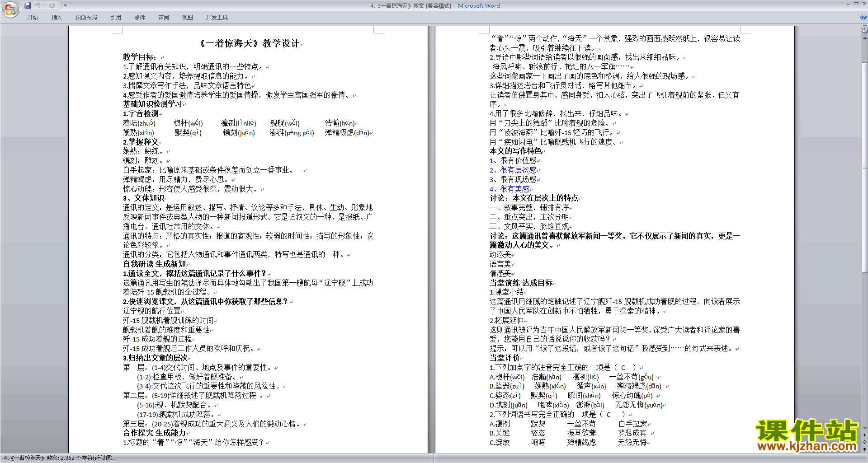
Task: Click the vertical scrollbar up arrow
Action: (865, 37)
